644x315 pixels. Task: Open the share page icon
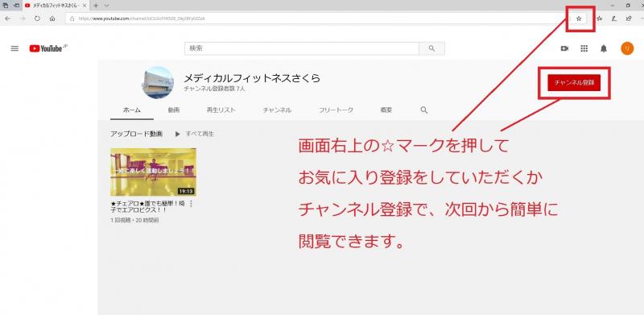tap(629, 19)
